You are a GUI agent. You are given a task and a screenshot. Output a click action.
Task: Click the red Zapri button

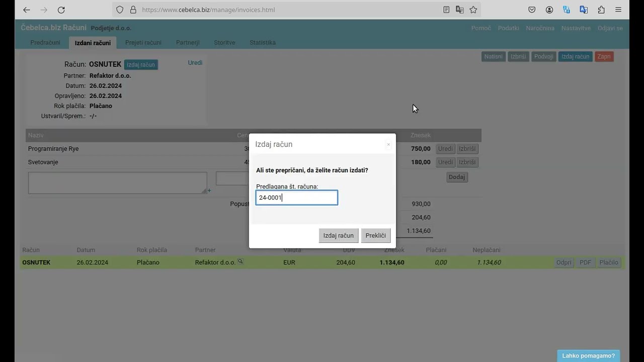(x=604, y=56)
